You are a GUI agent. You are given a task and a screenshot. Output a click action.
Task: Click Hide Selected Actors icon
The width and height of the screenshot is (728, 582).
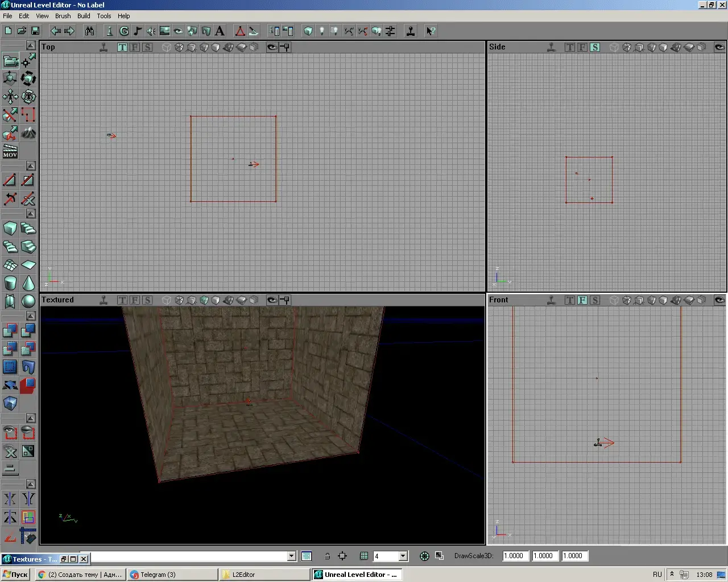point(28,433)
